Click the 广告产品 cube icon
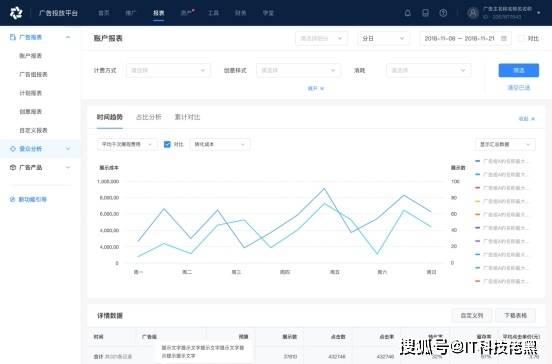552x364 pixels. click(13, 167)
